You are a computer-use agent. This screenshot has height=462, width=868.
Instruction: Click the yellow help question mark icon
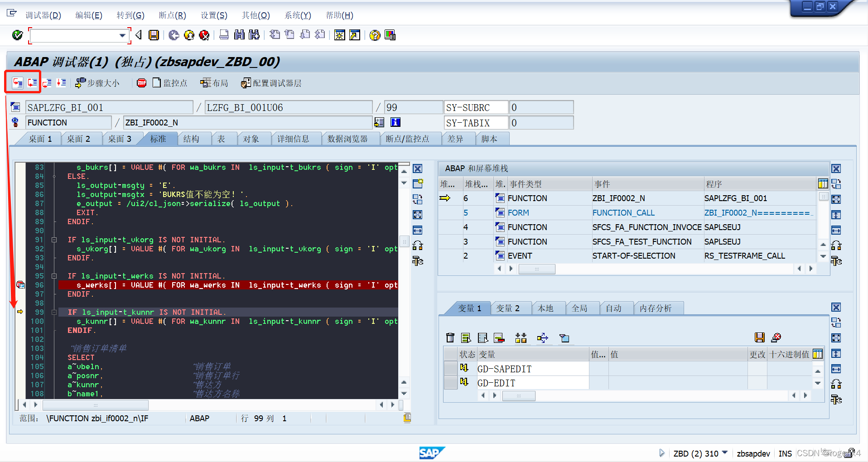pyautogui.click(x=375, y=35)
